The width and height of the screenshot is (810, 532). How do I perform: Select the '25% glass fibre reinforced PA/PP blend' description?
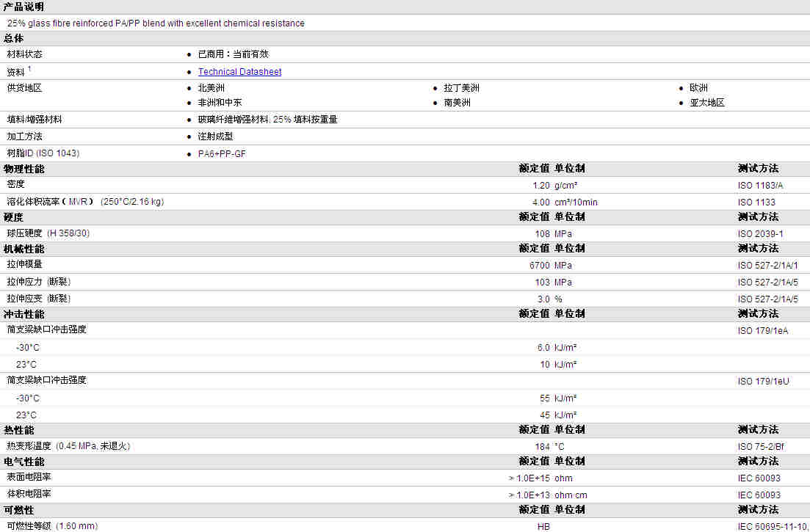pyautogui.click(x=156, y=23)
